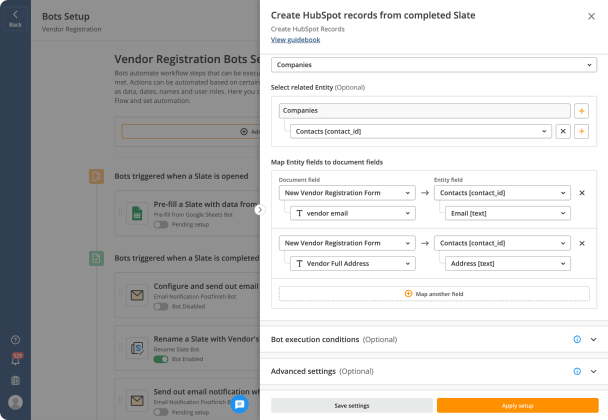Open first New Vendor Registration Form dropdown

[x=347, y=193]
